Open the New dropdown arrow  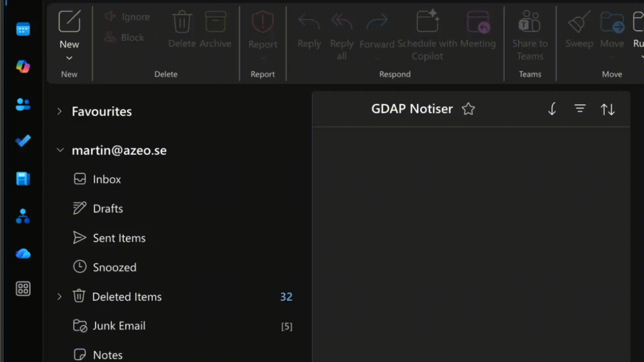[x=69, y=58]
